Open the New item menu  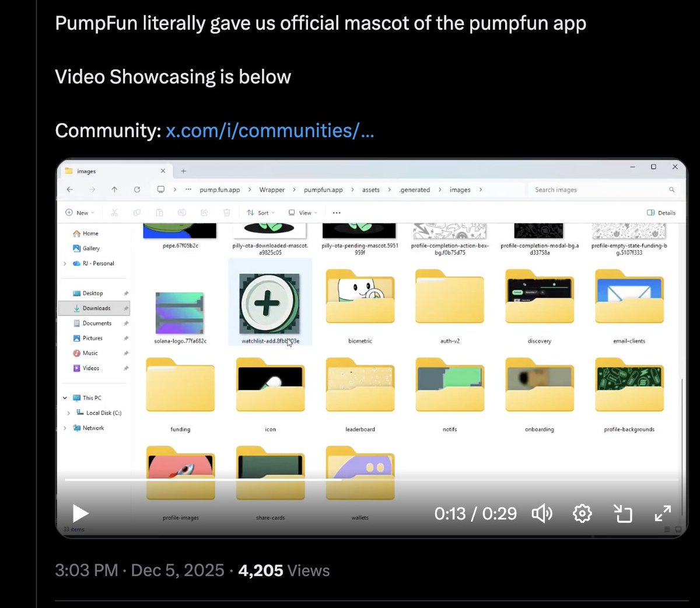(x=79, y=213)
